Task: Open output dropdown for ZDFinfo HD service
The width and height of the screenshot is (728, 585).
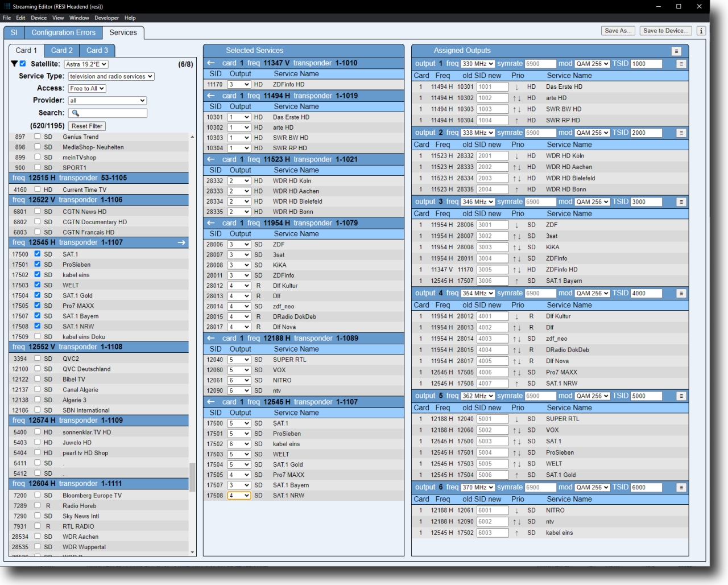Action: pos(239,84)
